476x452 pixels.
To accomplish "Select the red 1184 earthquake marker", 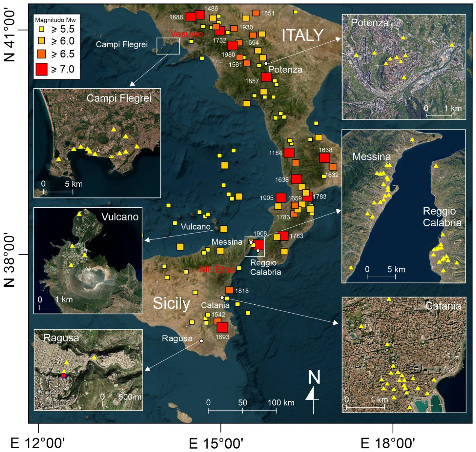I will tap(289, 153).
